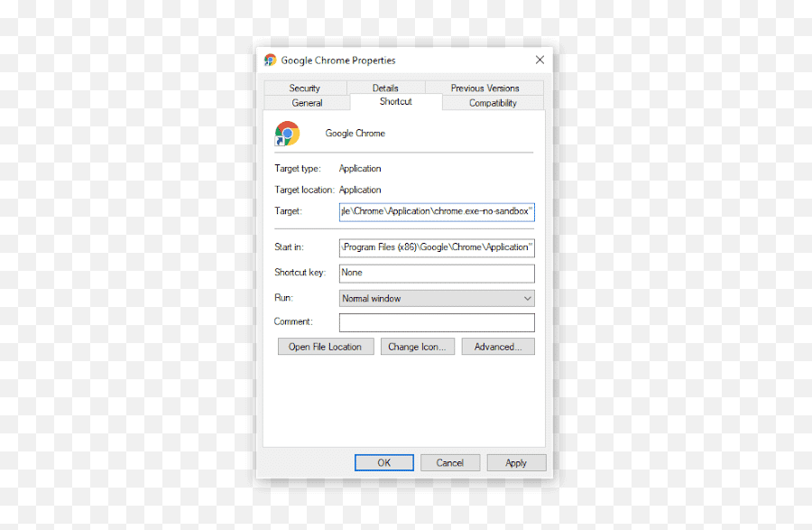Select the Shortcut tab
Viewport: 812px width, 530px height.
[x=395, y=102]
